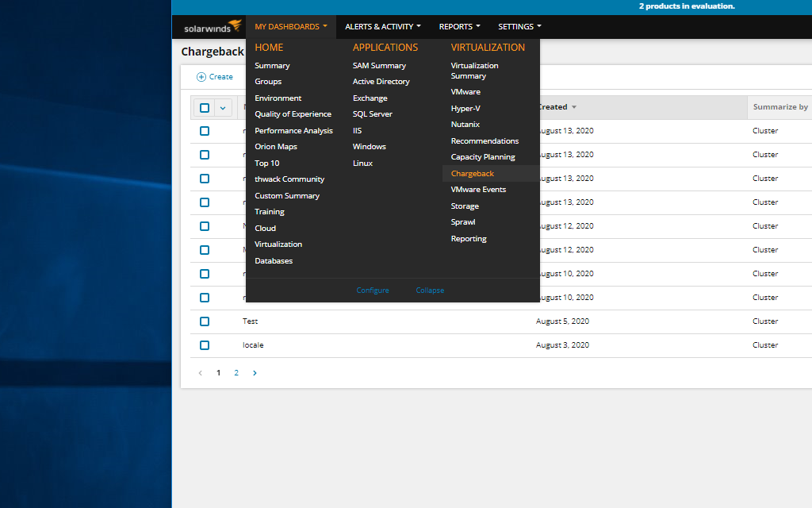This screenshot has height=508, width=812.
Task: Open VMware Events
Action: point(478,190)
